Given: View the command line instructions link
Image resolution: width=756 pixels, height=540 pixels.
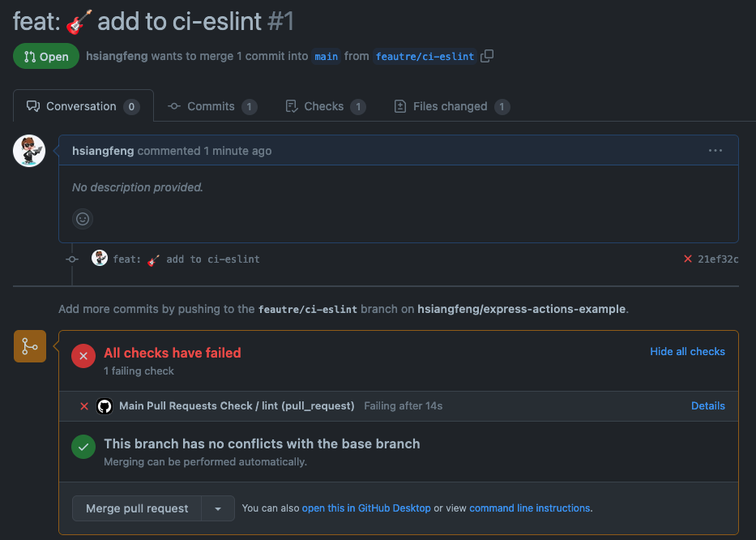Looking at the screenshot, I should [x=529, y=508].
